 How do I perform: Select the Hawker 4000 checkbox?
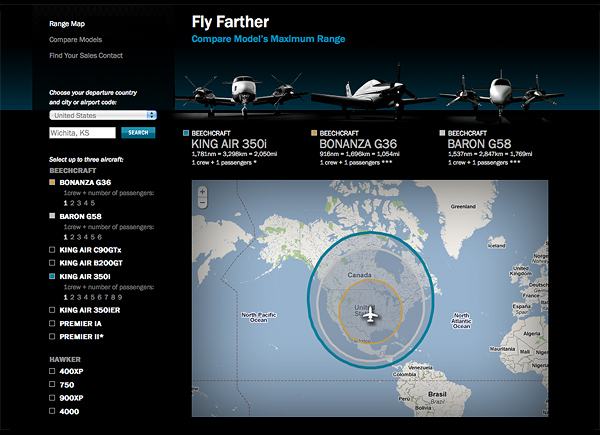point(53,411)
